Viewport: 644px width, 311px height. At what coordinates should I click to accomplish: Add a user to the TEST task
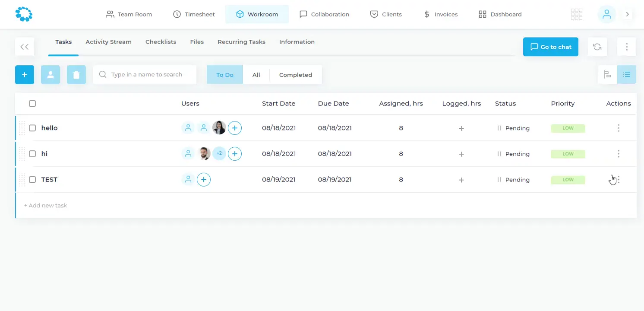tap(204, 180)
